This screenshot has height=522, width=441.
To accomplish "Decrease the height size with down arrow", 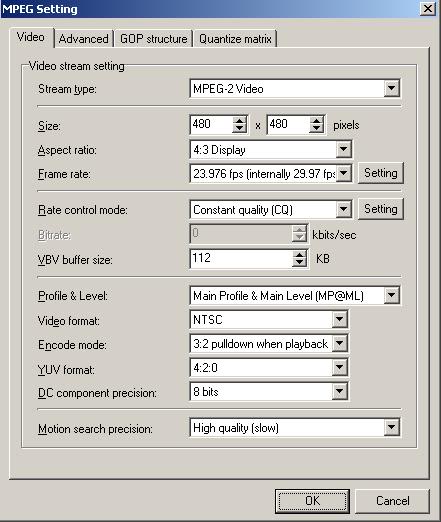I will pyautogui.click(x=316, y=129).
